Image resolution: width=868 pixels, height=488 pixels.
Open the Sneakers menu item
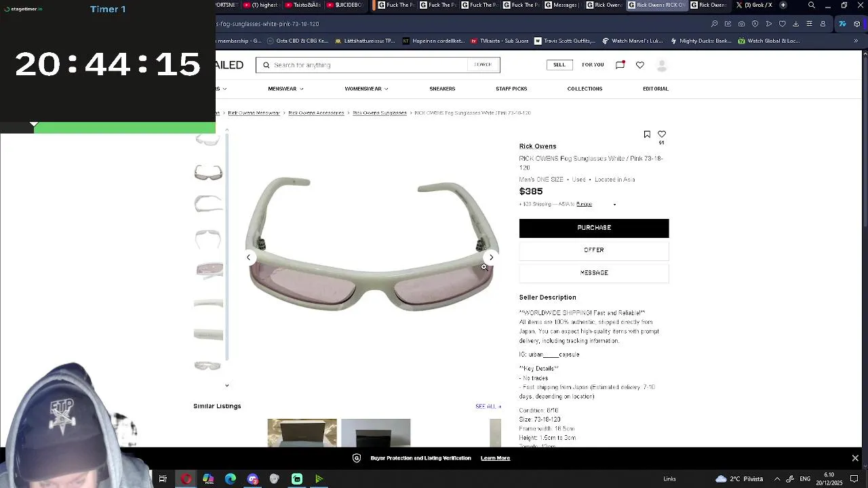pos(442,89)
